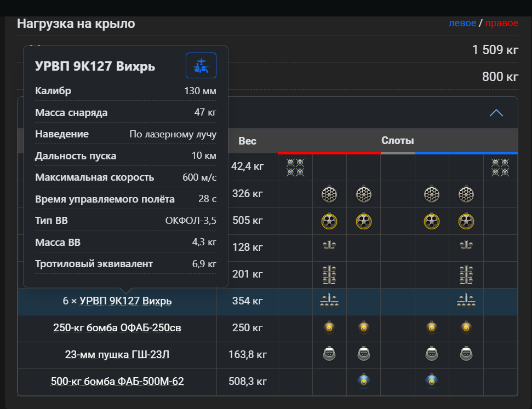Select the rocket pod icon in 326 кг row, second slot

pos(329,195)
